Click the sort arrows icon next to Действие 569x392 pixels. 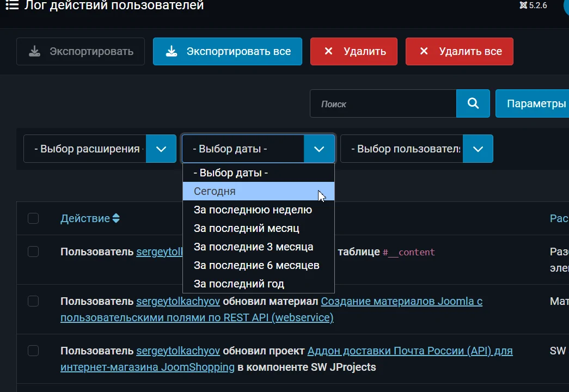point(115,219)
